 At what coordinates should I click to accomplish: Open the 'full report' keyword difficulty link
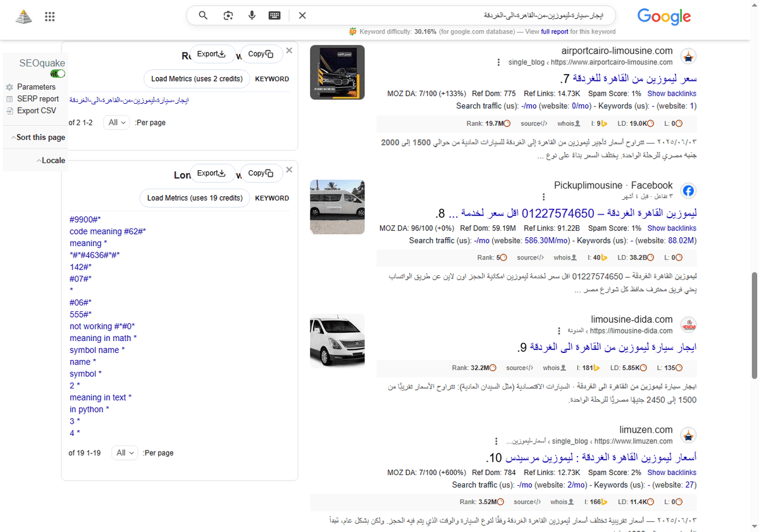coord(554,30)
